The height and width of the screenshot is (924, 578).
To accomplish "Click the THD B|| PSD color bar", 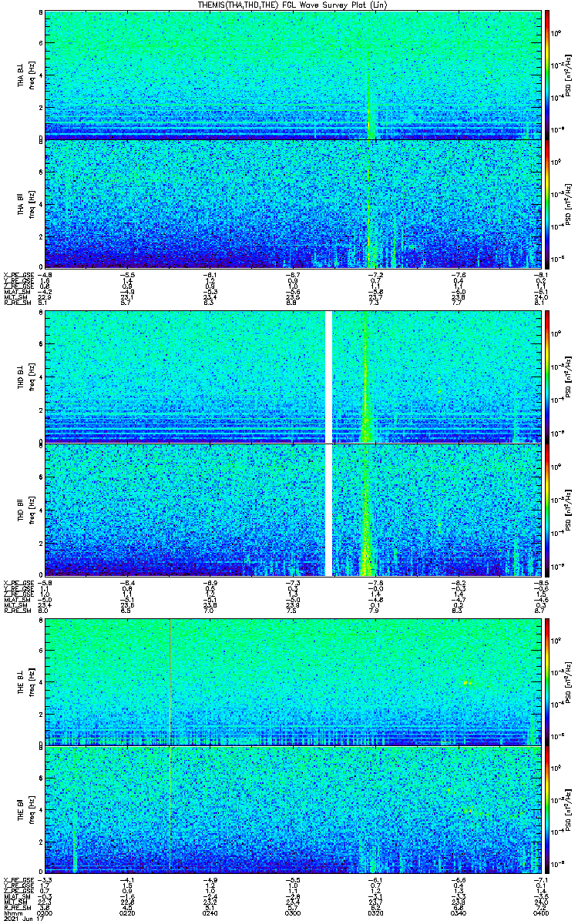I will pos(547,510).
